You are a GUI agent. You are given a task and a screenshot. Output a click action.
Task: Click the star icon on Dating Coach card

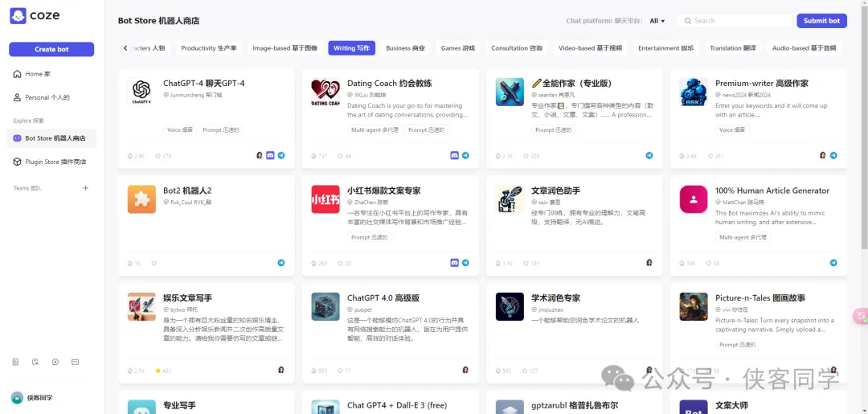341,156
